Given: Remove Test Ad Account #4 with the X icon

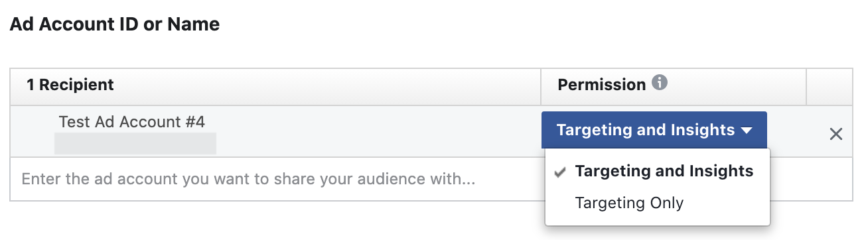Looking at the screenshot, I should tap(836, 134).
